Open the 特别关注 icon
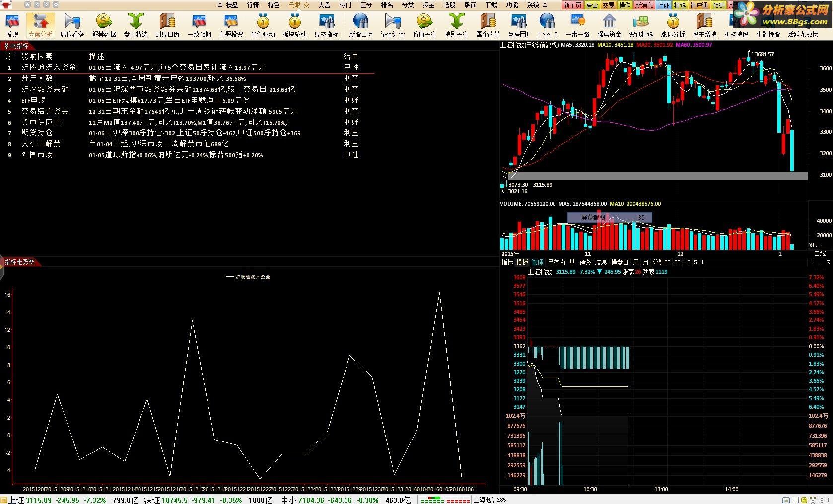833x504 pixels. pyautogui.click(x=456, y=26)
